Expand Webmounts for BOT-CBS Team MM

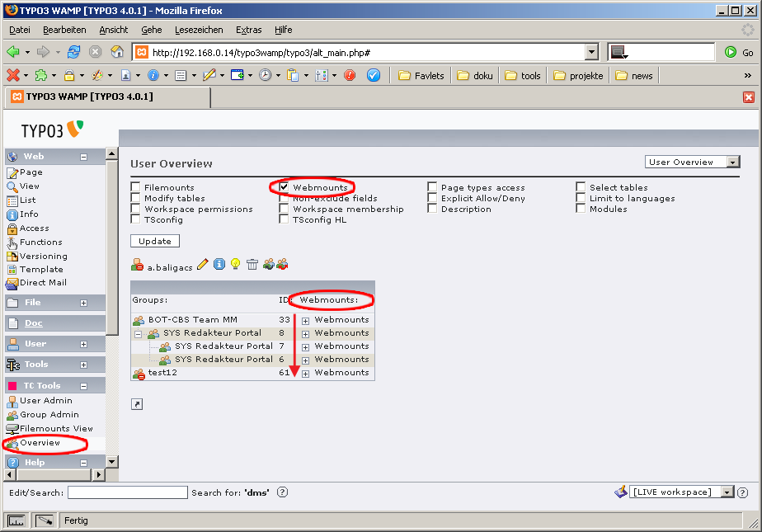306,321
